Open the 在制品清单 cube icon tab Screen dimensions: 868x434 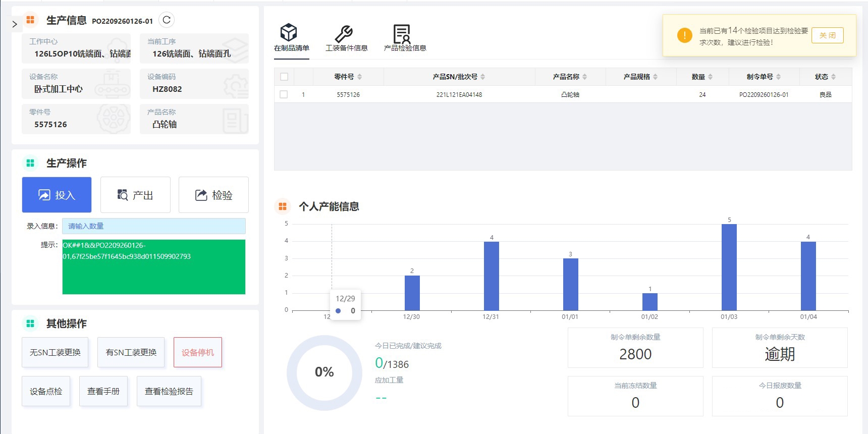pyautogui.click(x=289, y=33)
